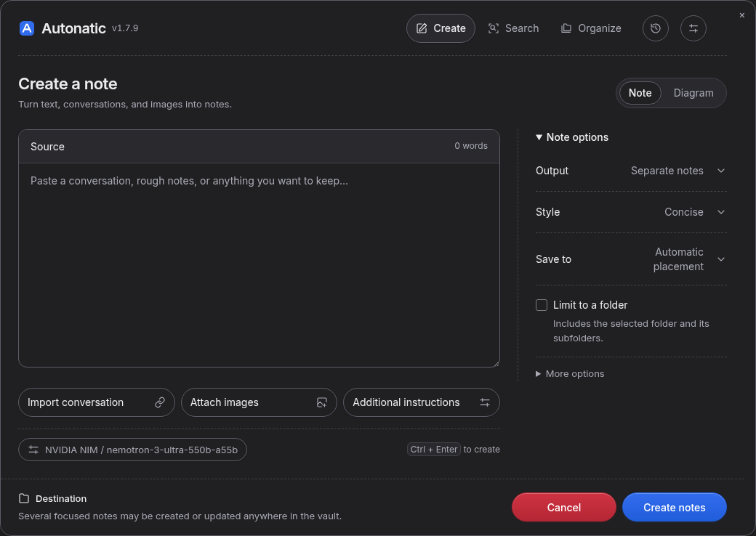Click the 0 words counter
Viewport: 756px width, 536px height.
point(470,146)
